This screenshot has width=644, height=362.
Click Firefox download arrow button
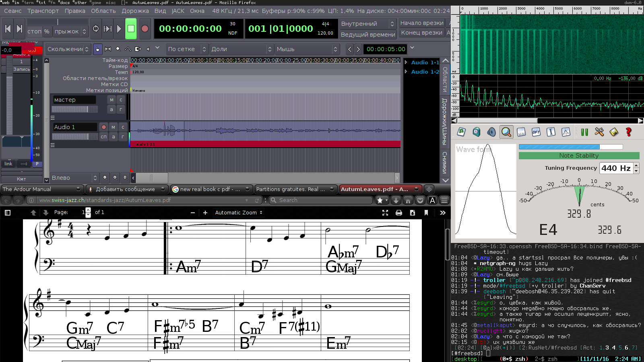396,200
